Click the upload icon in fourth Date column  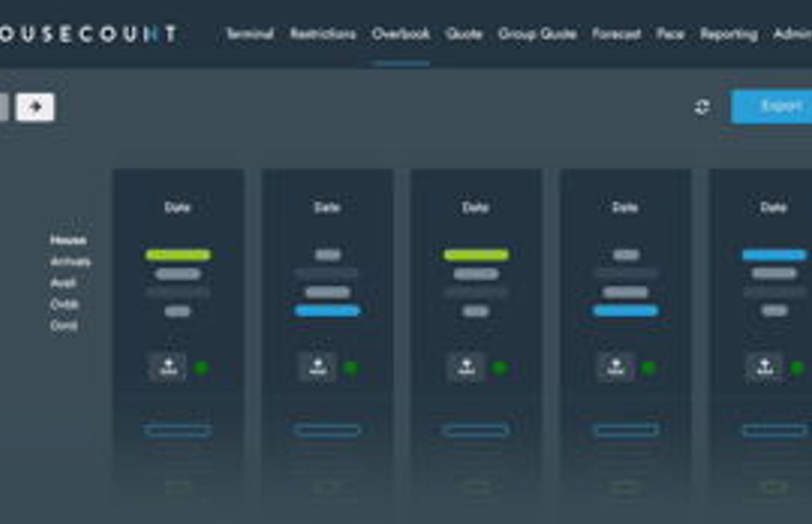pos(616,367)
